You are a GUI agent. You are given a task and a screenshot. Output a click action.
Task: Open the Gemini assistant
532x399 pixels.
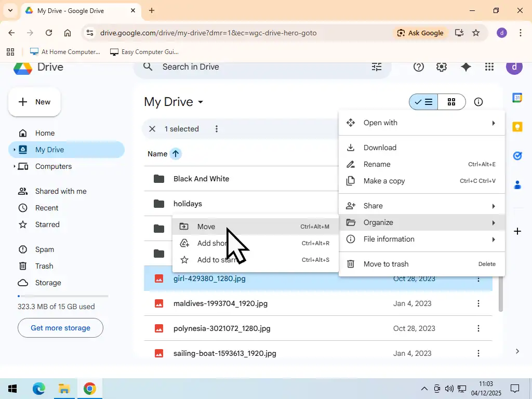tap(465, 66)
